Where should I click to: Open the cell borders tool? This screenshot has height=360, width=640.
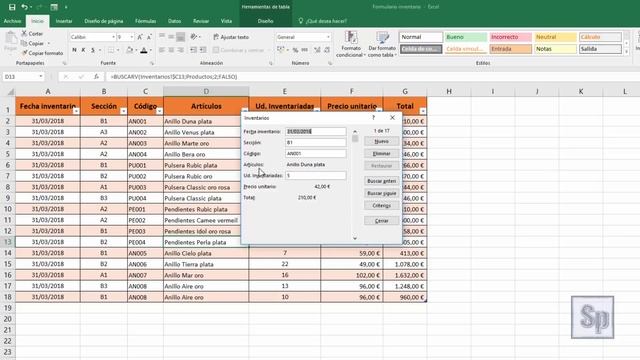click(111, 50)
